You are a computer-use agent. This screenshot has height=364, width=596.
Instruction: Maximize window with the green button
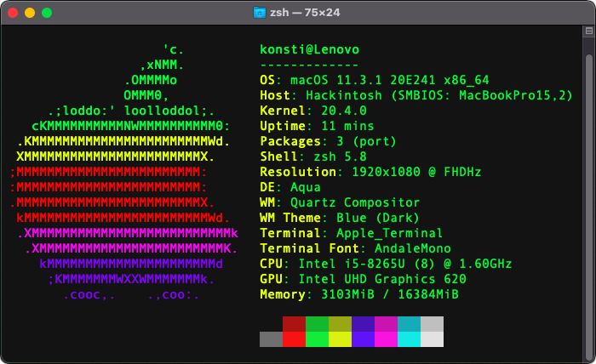pos(47,13)
